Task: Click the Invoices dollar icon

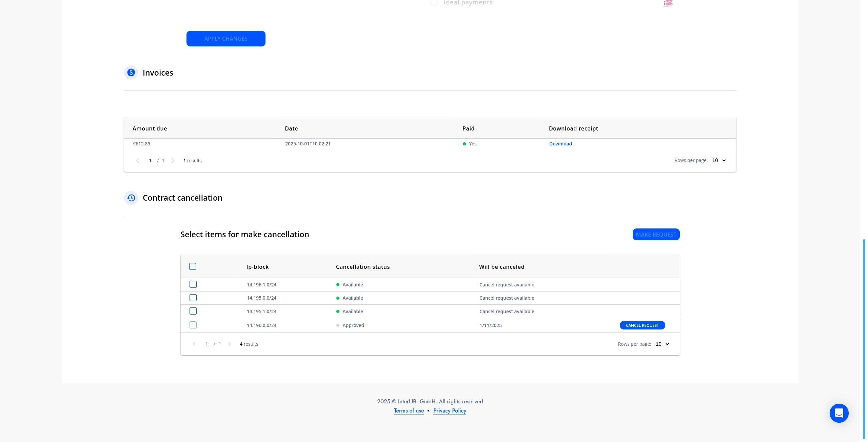Action: click(x=131, y=73)
